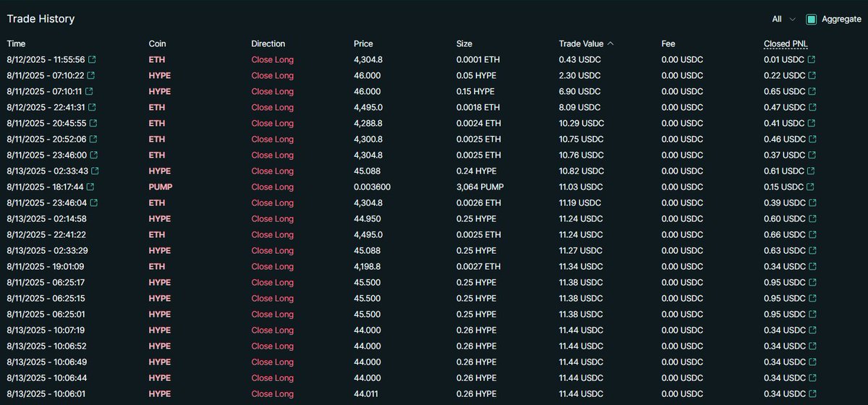Sort table by Time column header
Image resolution: width=868 pixels, height=405 pixels.
(16, 44)
